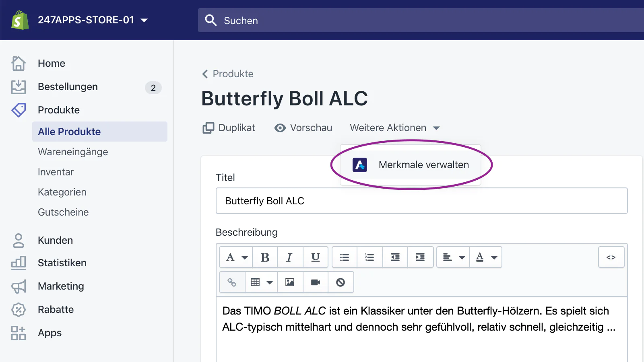Click the Rabatte discount badge icon

point(19,310)
